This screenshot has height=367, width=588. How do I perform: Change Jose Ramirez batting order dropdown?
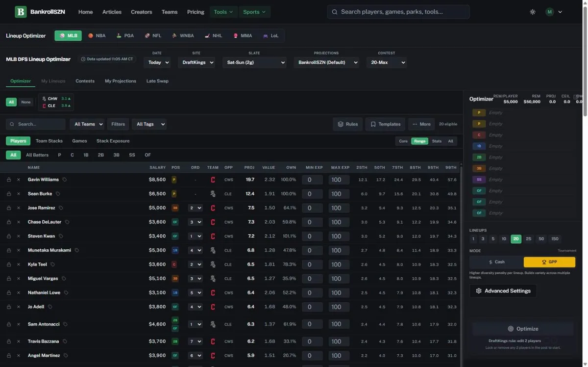coord(195,208)
